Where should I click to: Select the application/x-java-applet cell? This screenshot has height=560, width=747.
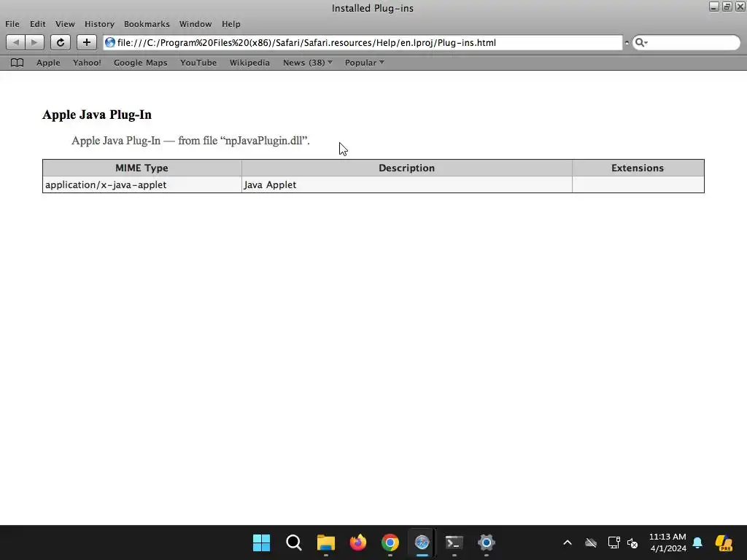[142, 184]
